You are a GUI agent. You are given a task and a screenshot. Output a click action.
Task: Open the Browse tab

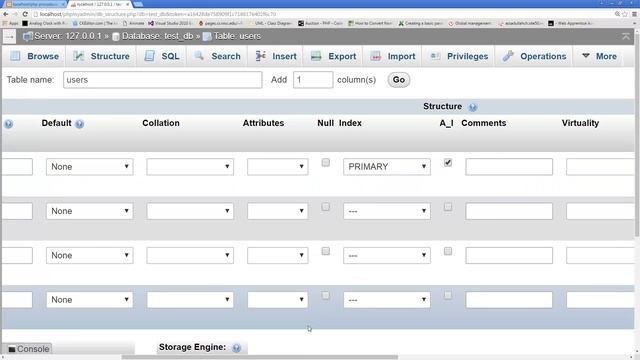[x=35, y=56]
